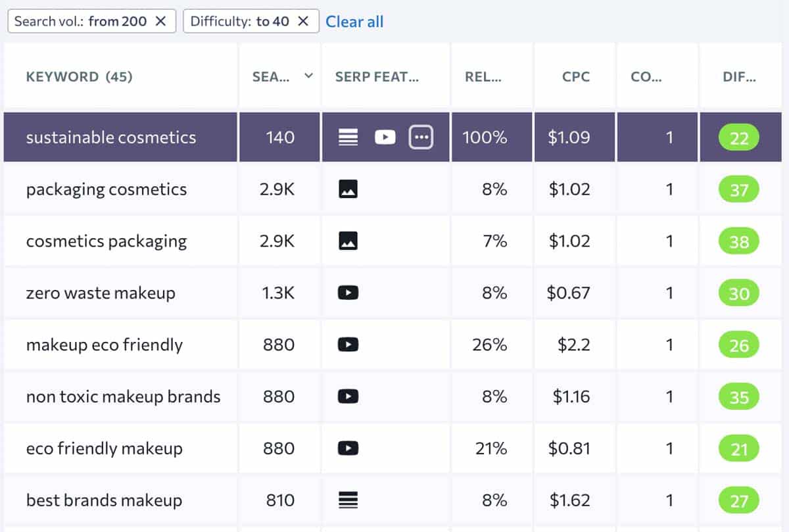Image resolution: width=789 pixels, height=532 pixels.
Task: Remove the Difficulty to 40 filter
Action: pyautogui.click(x=303, y=21)
